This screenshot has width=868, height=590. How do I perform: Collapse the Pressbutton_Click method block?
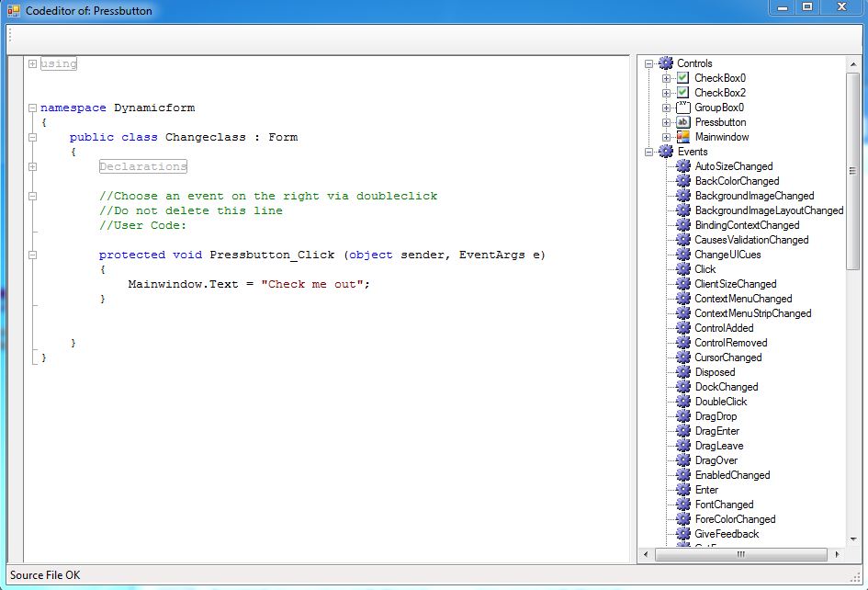[x=33, y=255]
